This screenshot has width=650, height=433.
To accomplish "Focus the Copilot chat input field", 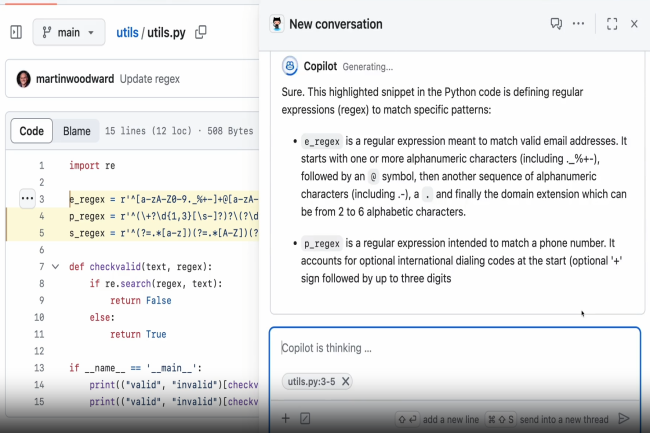I will [454, 349].
